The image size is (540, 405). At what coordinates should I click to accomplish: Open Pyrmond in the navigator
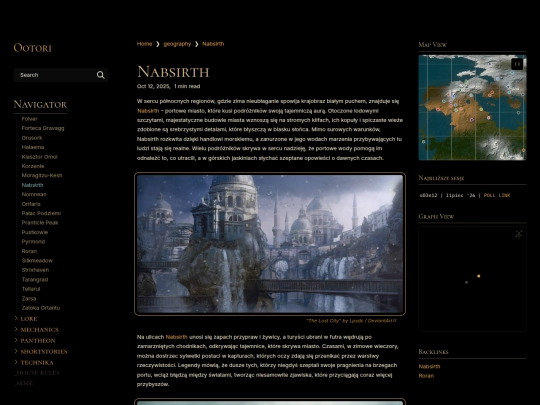pyautogui.click(x=33, y=241)
